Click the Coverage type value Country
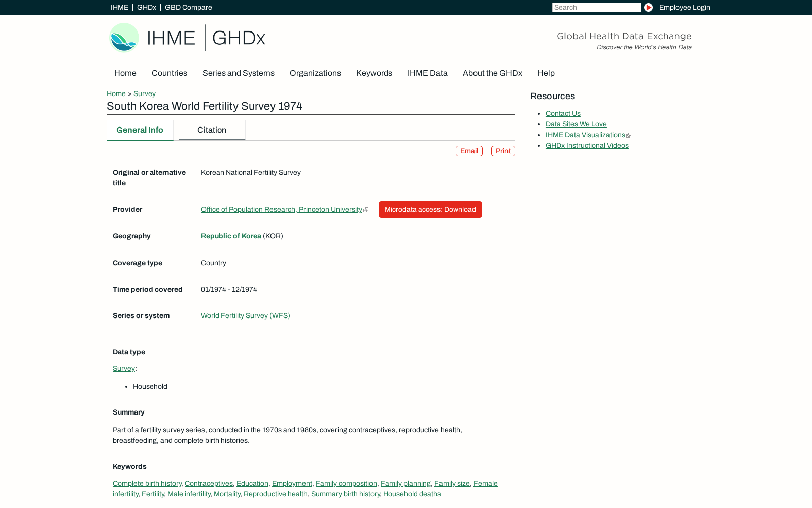Image resolution: width=812 pixels, height=508 pixels. [214, 263]
